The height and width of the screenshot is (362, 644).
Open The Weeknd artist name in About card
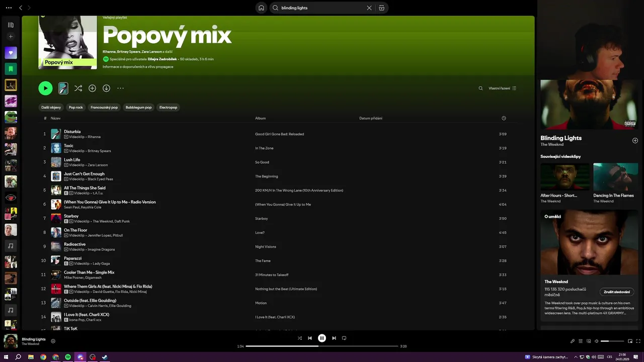coord(556,282)
